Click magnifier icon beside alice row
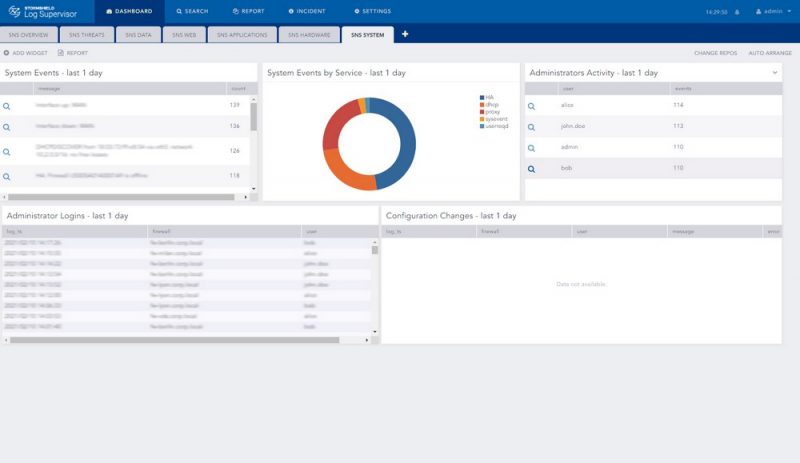The height and width of the screenshot is (463, 800). (x=531, y=105)
